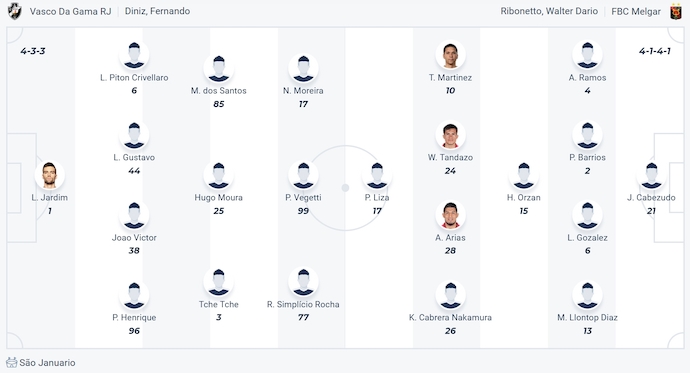
Task: Click the São Januario stadium icon
Action: (11, 362)
